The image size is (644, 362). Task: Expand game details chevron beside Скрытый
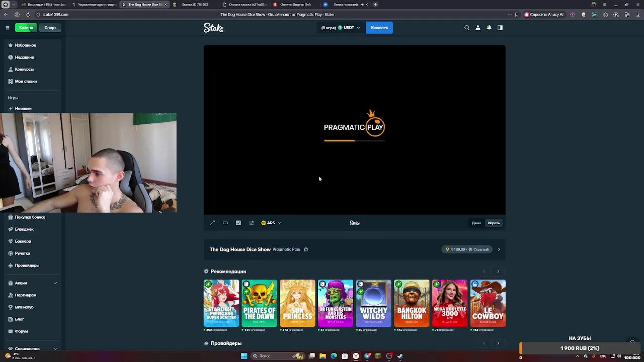click(499, 249)
